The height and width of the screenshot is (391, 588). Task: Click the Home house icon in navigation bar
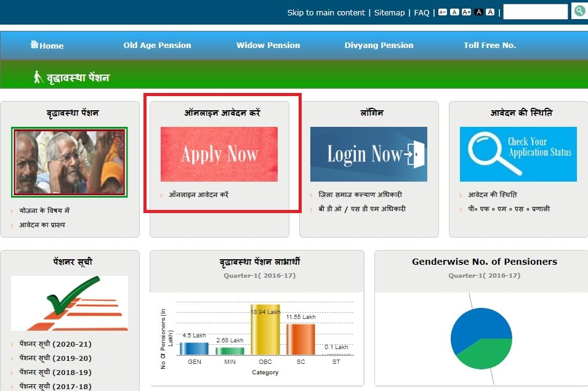click(x=34, y=45)
